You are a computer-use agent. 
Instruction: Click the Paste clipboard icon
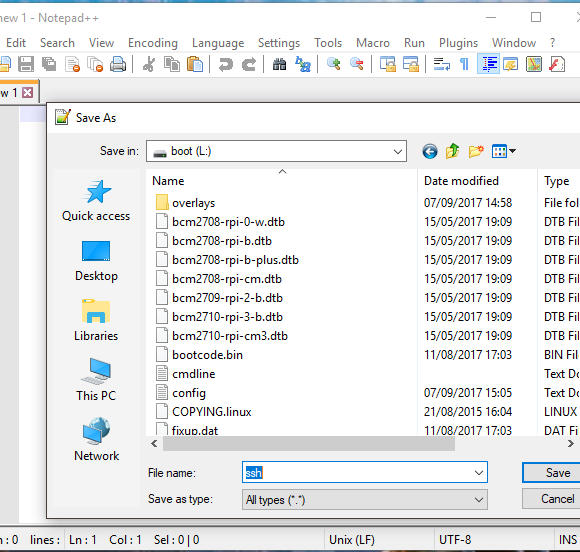pos(195,64)
